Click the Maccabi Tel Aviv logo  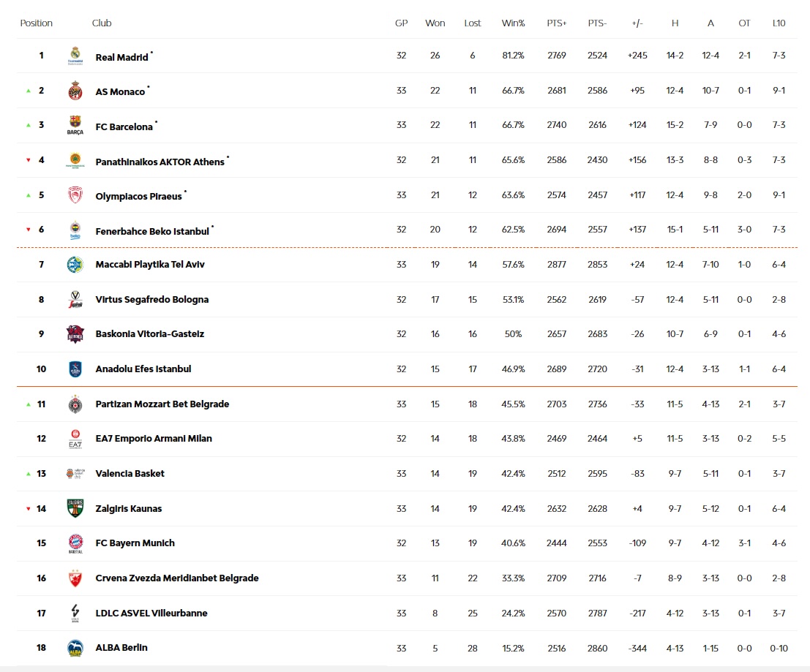75,265
